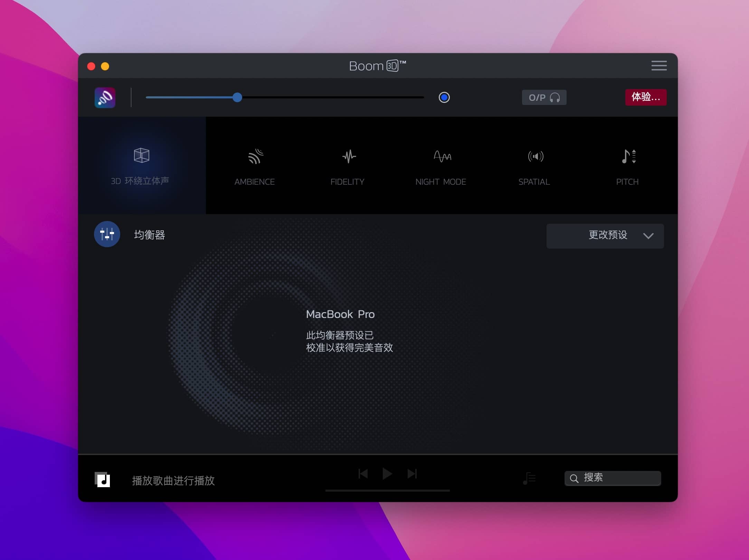This screenshot has width=749, height=560.
Task: Click the SPATIAL label
Action: point(534,182)
